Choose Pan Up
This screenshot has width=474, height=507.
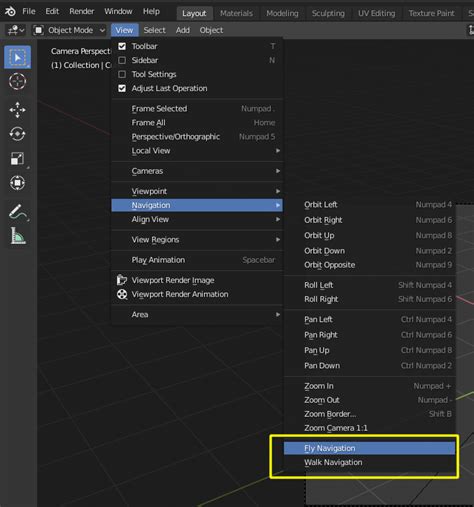click(x=370, y=350)
